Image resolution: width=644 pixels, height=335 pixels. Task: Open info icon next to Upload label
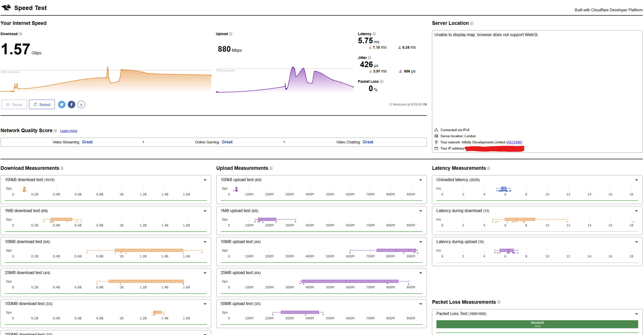point(231,34)
